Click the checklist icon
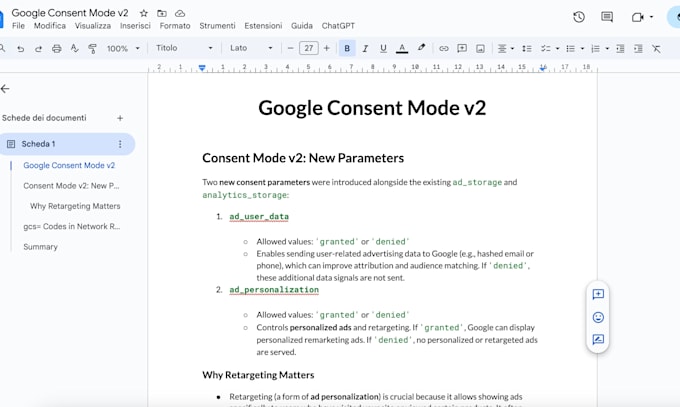Image resolution: width=680 pixels, height=407 pixels. (x=545, y=49)
